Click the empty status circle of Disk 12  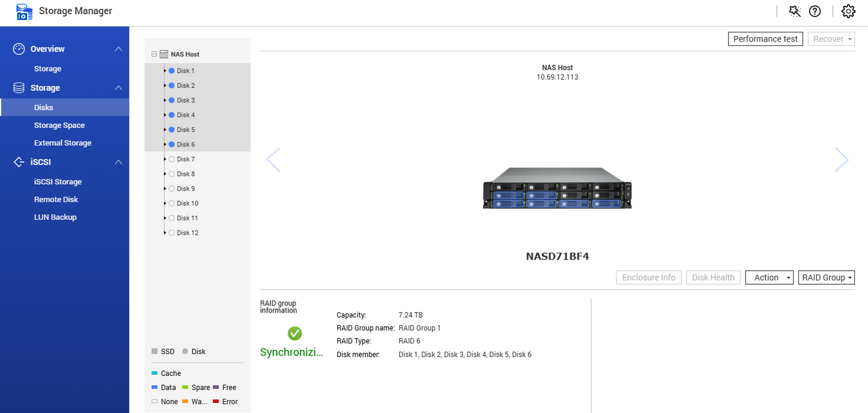tap(171, 233)
